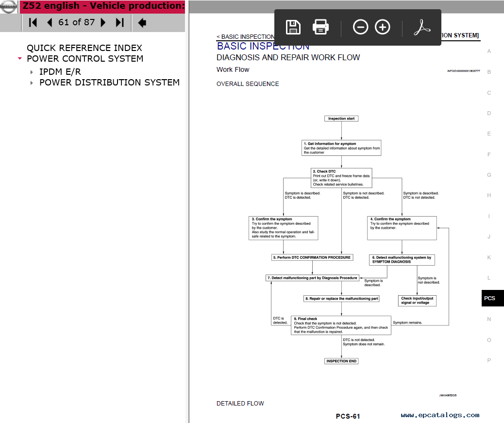
Task: Select index tab letter P
Action: tap(489, 360)
